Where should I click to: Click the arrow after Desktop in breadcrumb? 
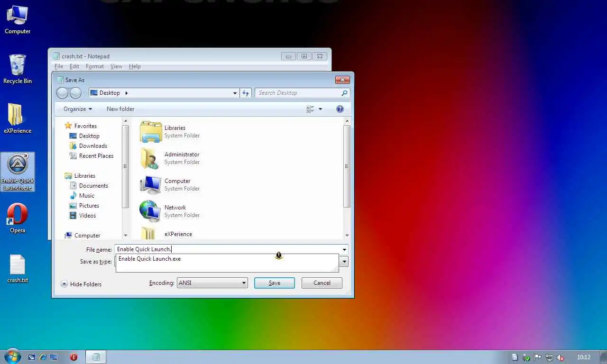127,93
